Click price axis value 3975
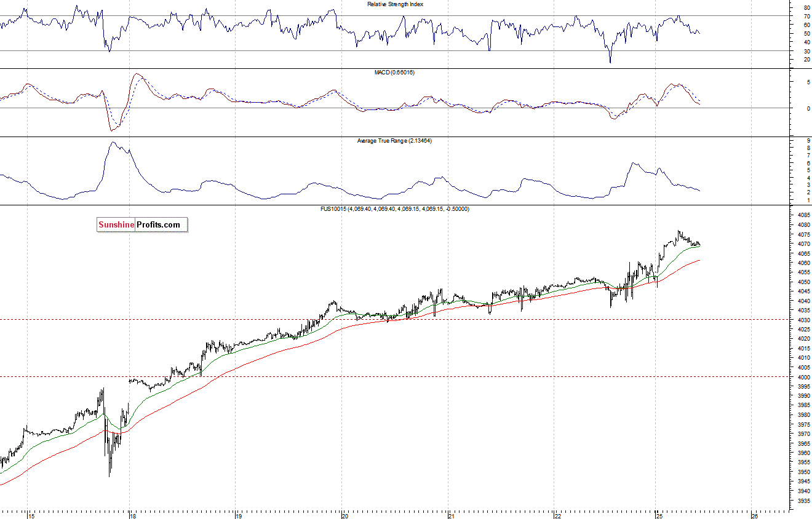Viewport: 812px width, 519px height. click(x=804, y=424)
